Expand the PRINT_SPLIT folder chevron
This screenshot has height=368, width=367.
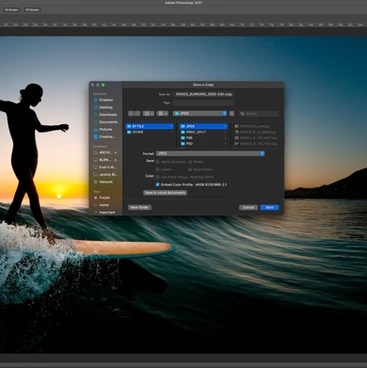(225, 132)
